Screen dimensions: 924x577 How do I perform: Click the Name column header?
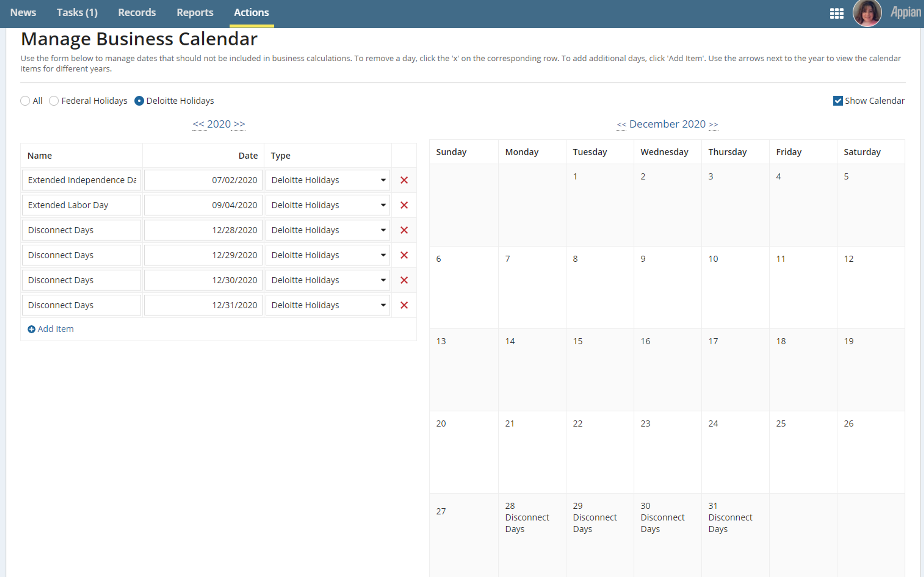(x=40, y=156)
